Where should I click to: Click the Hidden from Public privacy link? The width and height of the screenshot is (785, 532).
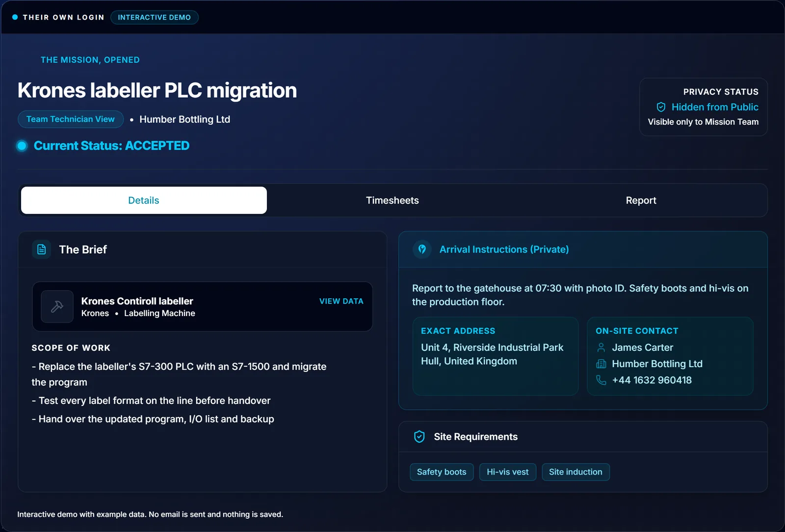[x=715, y=107]
